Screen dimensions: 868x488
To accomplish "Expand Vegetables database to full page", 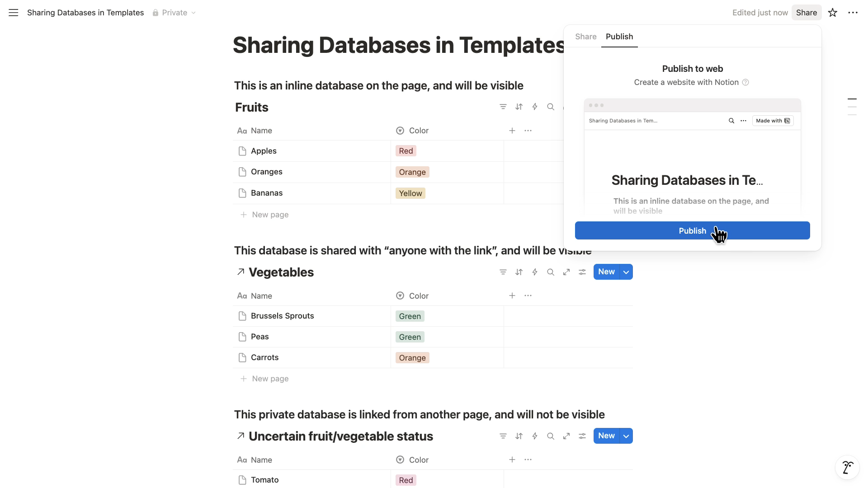I will pyautogui.click(x=566, y=272).
